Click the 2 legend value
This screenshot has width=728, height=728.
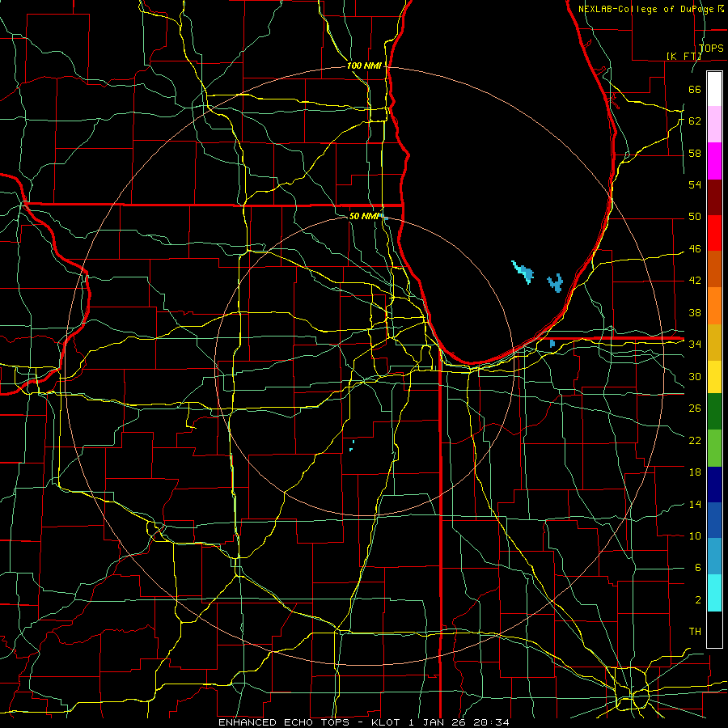(x=698, y=600)
